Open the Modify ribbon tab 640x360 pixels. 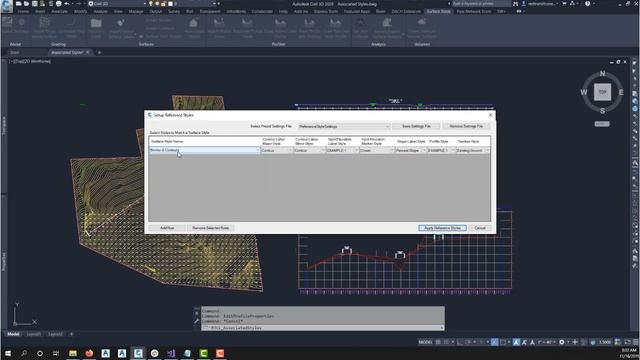coord(80,11)
